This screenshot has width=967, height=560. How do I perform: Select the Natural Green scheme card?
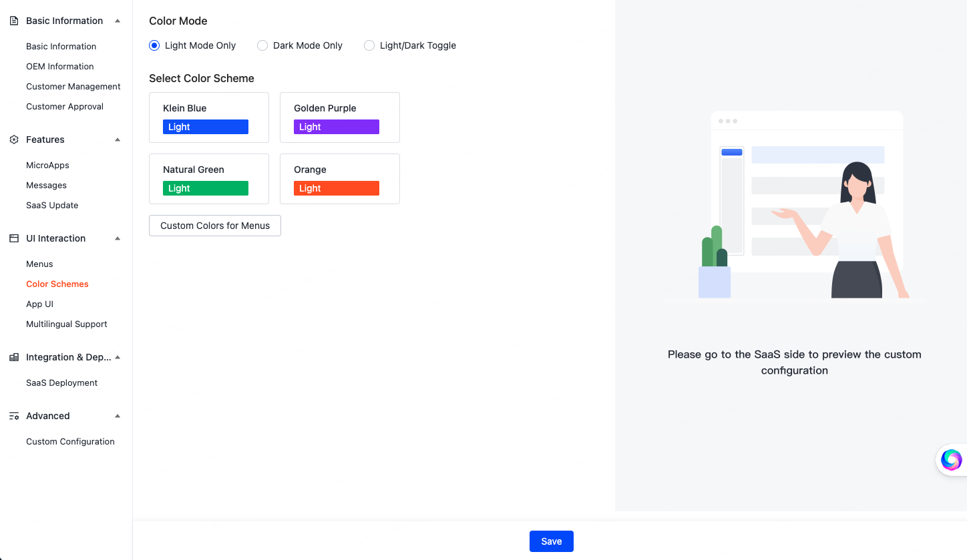pyautogui.click(x=208, y=178)
